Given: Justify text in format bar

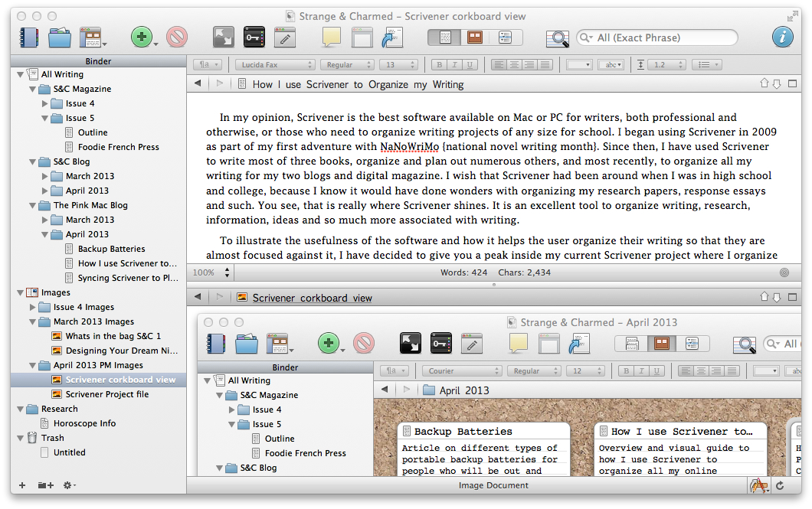Looking at the screenshot, I should click(x=545, y=64).
